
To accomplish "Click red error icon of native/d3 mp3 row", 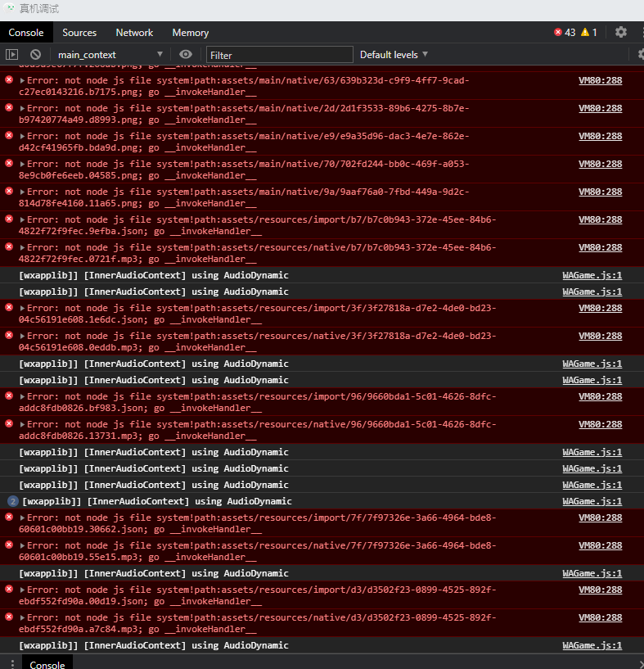I will (9, 617).
